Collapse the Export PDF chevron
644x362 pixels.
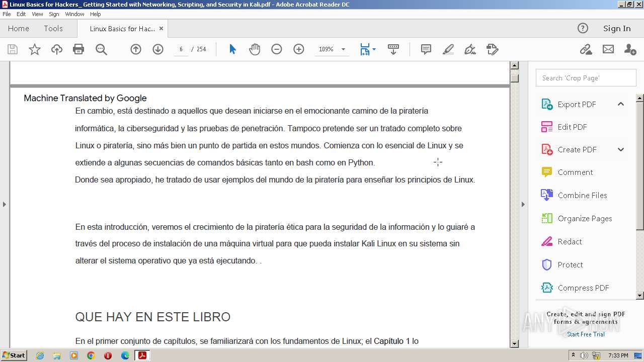[621, 104]
